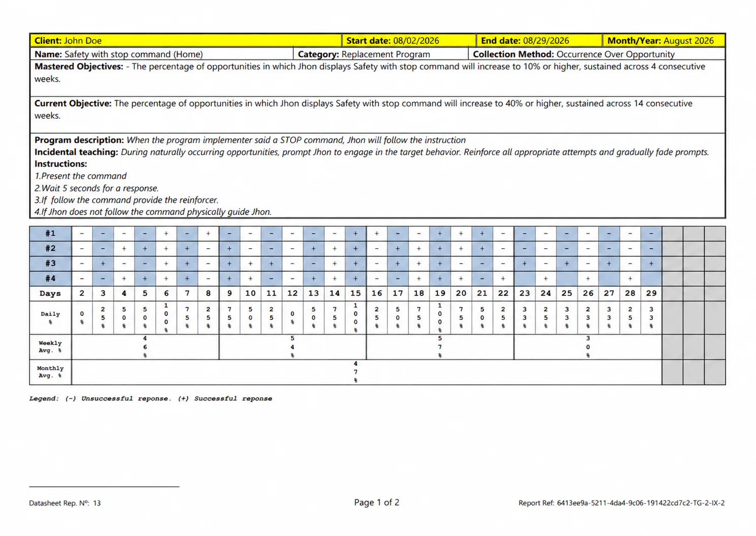Viewport: 756px width, 536px height.
Task: Click the "Legend:" line below the table
Action: [x=151, y=399]
